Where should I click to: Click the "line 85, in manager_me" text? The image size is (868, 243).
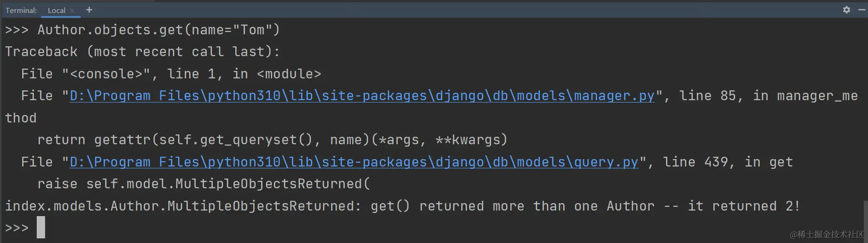click(768, 96)
